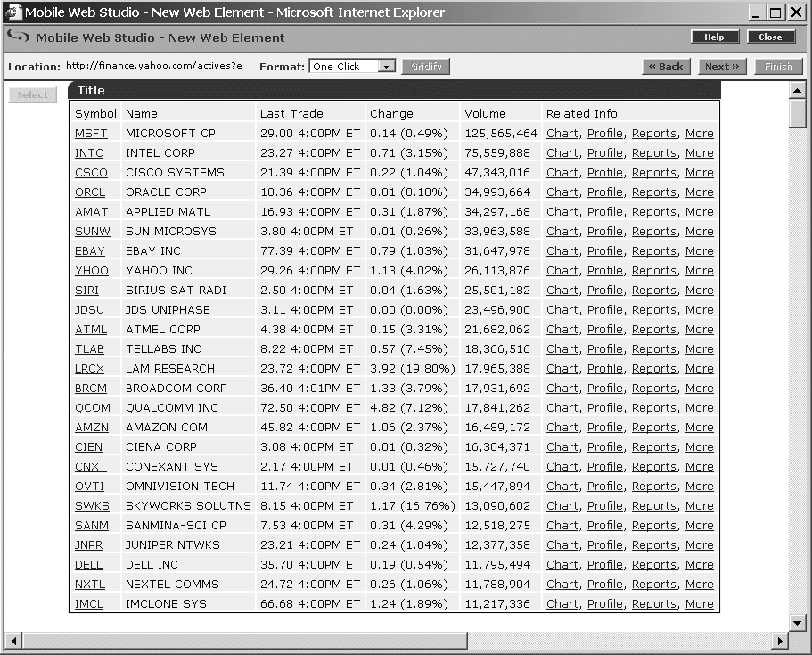Open the QCOM symbol link

point(93,408)
